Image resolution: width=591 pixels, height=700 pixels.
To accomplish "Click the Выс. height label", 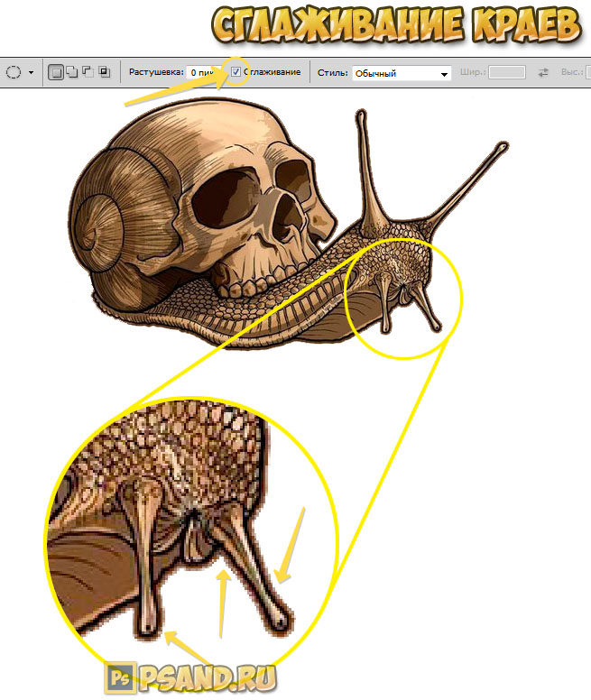I will pyautogui.click(x=570, y=72).
